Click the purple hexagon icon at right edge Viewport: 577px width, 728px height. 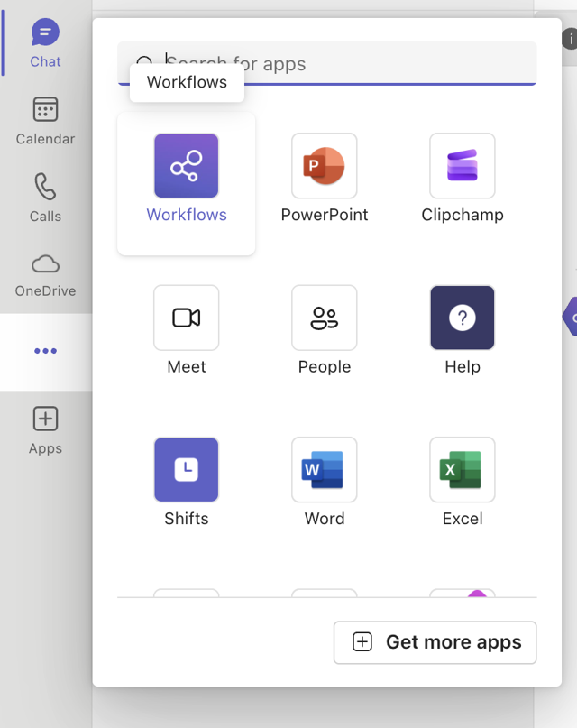click(570, 317)
